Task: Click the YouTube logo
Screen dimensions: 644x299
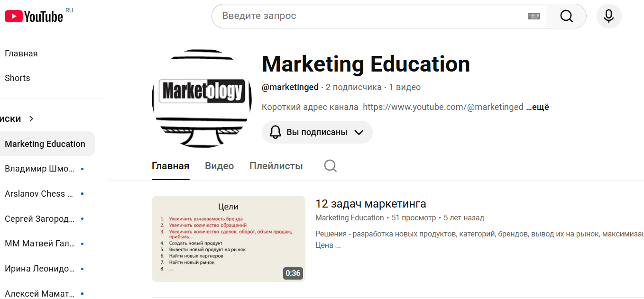Action: pos(34,17)
